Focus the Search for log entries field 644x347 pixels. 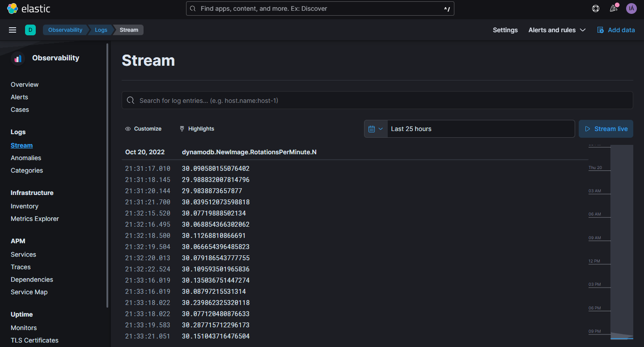(377, 100)
